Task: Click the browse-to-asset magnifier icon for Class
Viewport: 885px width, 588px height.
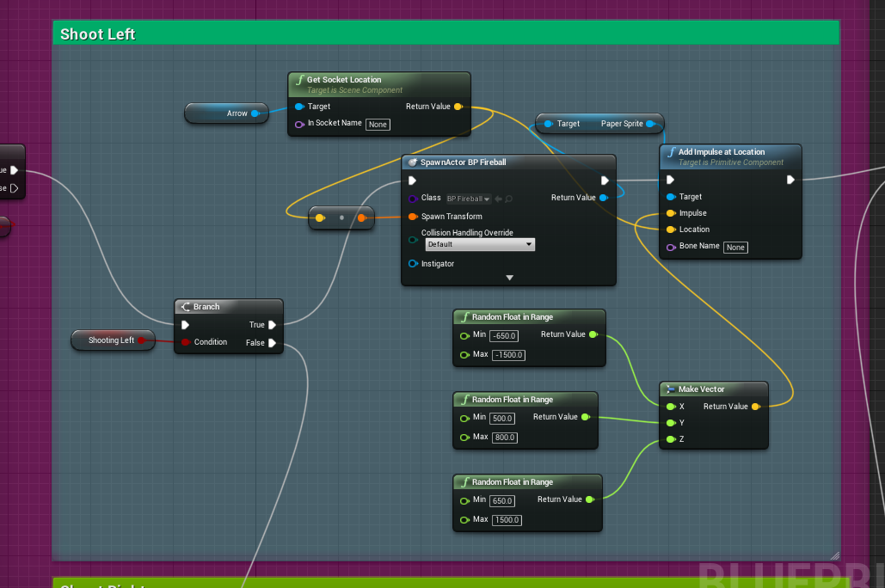Action: click(x=508, y=199)
